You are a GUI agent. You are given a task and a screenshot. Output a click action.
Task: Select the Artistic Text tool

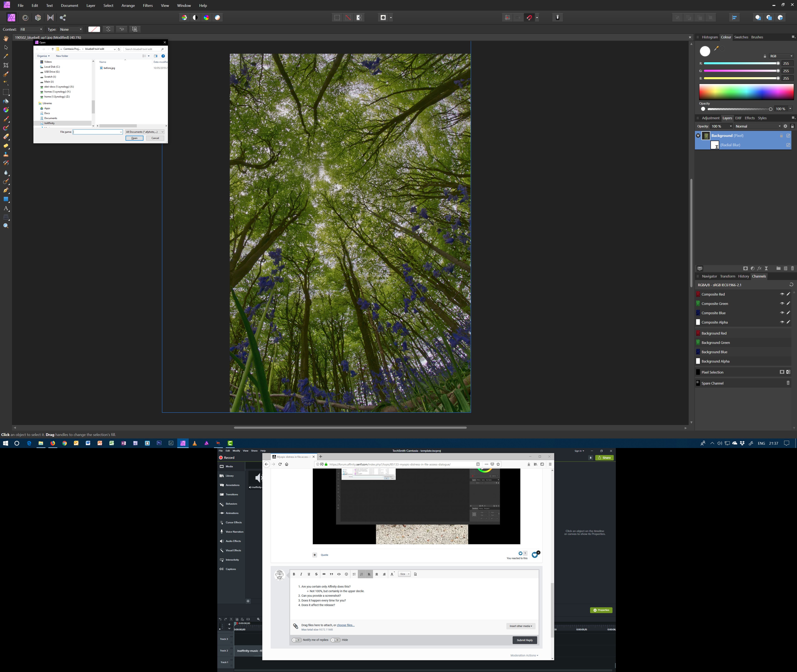[x=6, y=208]
